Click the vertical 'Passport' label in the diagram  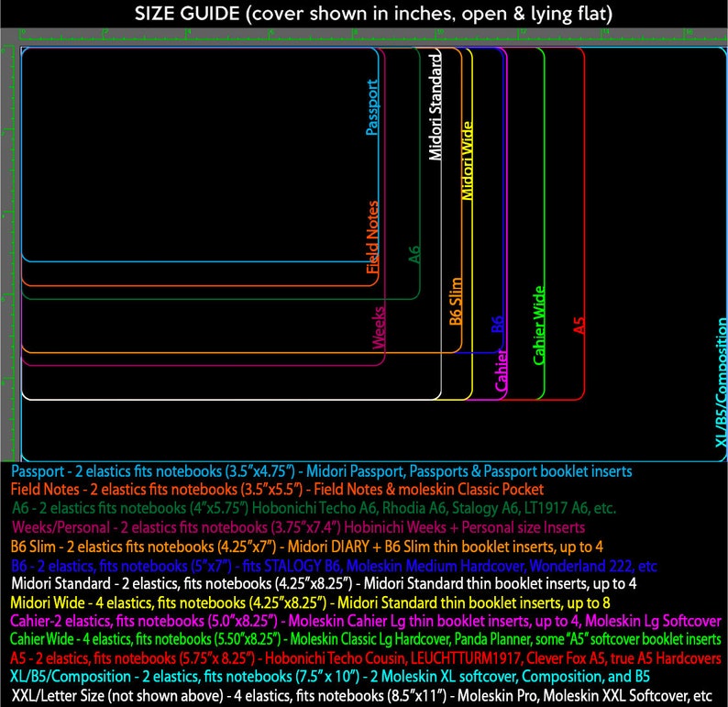[x=372, y=107]
